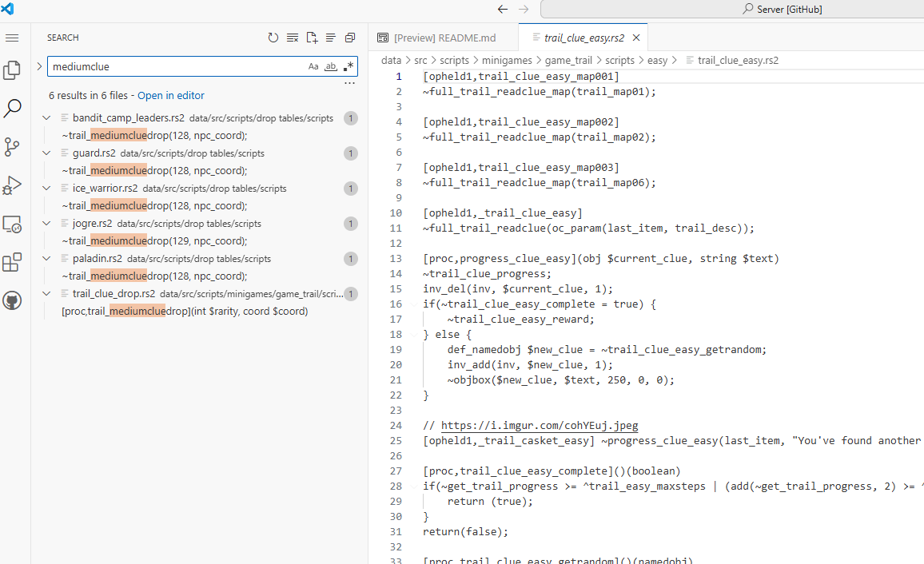Open the Explorer view in activity bar
Viewport: 924px width, 564px height.
tap(12, 70)
